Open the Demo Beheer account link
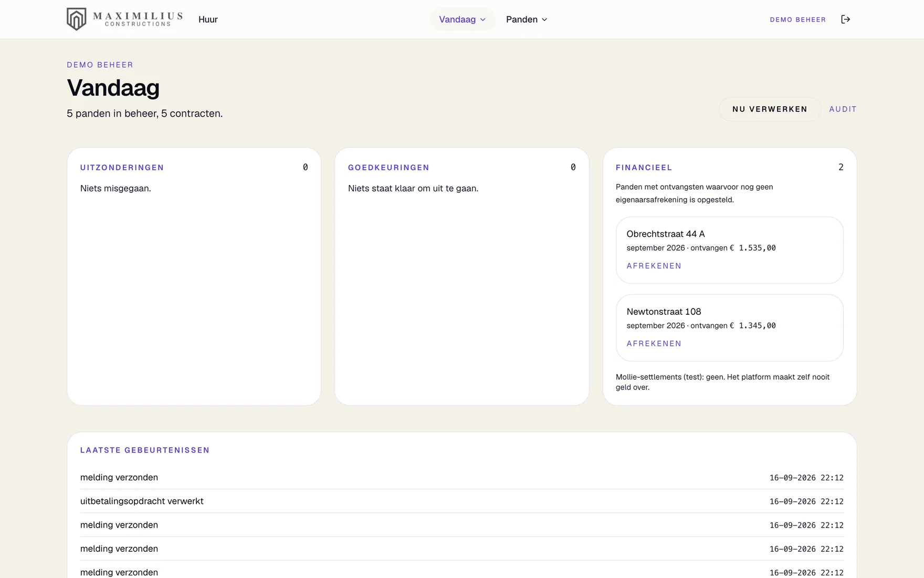 (797, 19)
